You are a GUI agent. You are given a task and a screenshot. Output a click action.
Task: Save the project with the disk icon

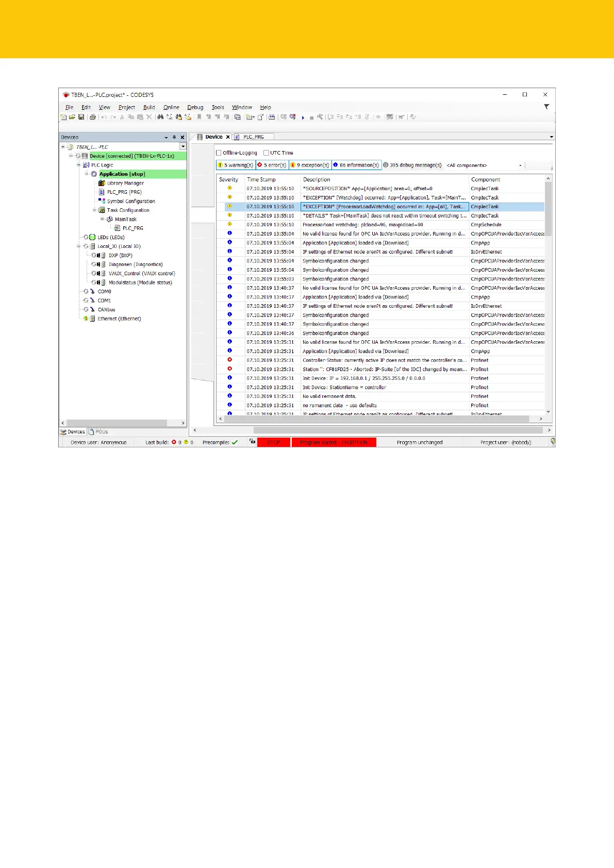[81, 117]
